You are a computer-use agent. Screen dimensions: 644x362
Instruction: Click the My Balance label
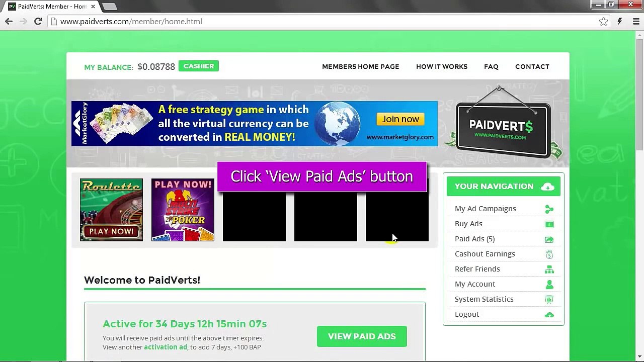(x=109, y=67)
